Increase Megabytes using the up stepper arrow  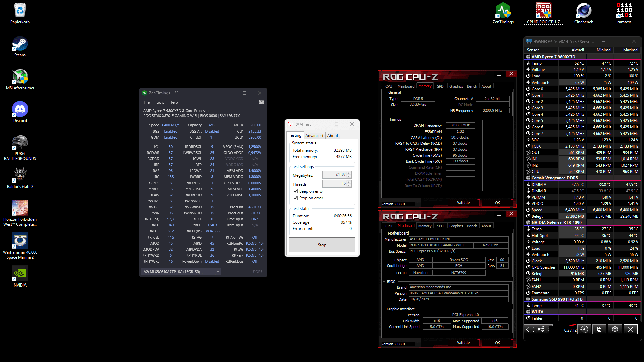pos(349,173)
